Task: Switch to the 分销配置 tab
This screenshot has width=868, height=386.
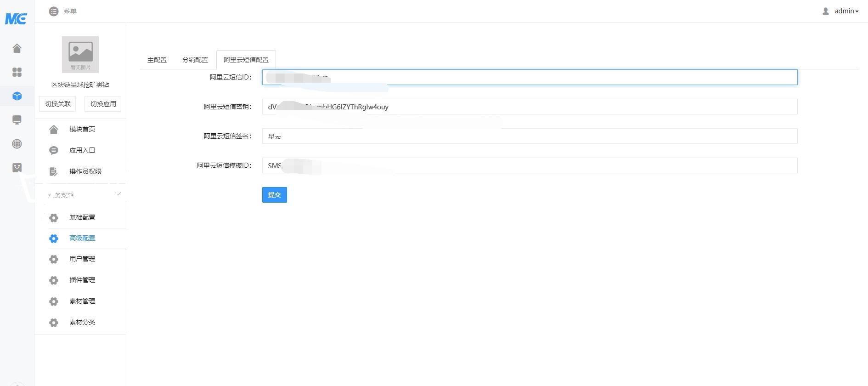Action: (x=195, y=60)
